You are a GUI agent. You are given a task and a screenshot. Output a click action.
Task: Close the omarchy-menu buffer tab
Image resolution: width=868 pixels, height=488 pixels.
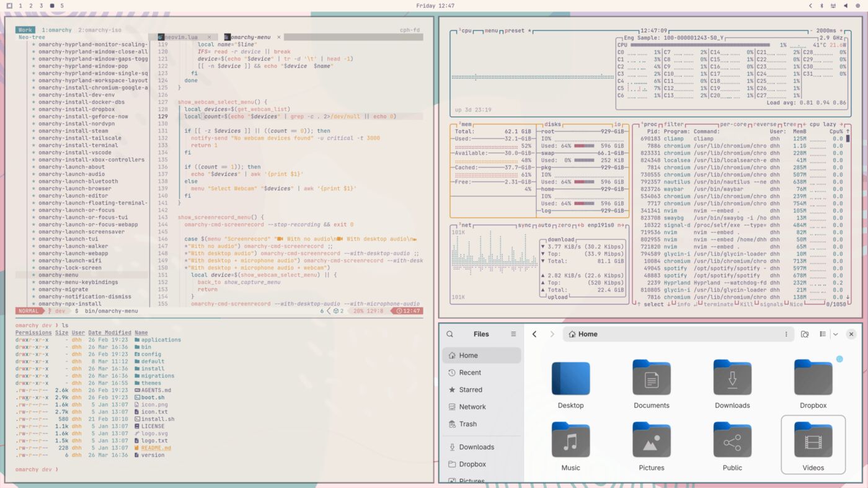pos(279,37)
